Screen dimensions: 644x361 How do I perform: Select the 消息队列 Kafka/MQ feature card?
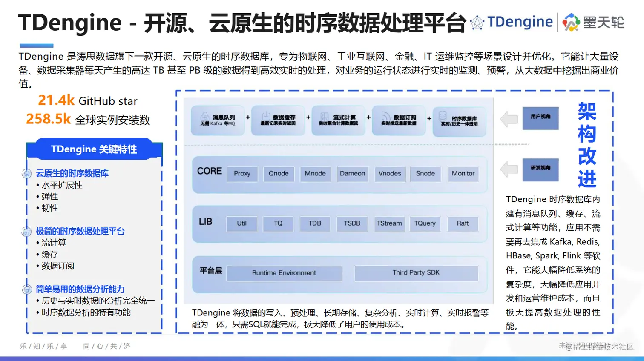(x=218, y=120)
